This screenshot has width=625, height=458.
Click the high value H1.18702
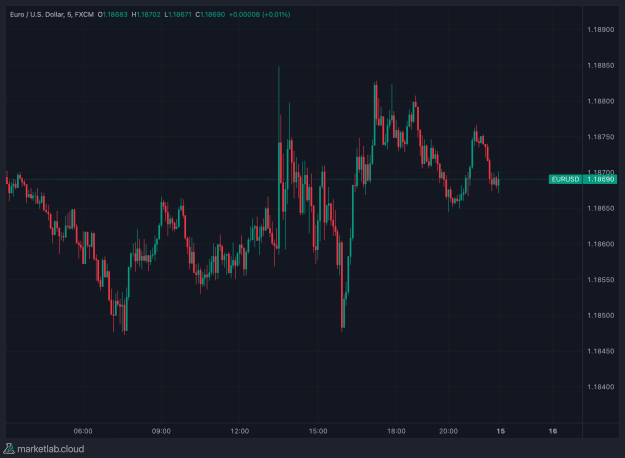click(146, 14)
